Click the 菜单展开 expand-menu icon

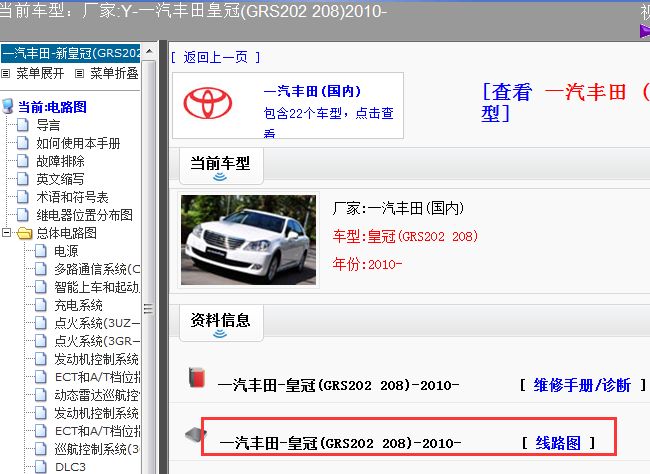[x=5, y=74]
